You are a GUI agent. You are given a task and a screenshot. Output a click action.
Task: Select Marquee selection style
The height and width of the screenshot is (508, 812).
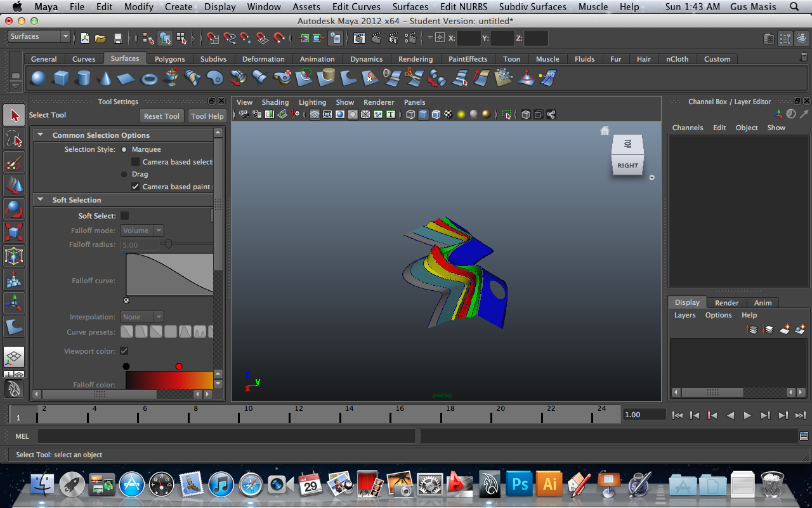[124, 149]
